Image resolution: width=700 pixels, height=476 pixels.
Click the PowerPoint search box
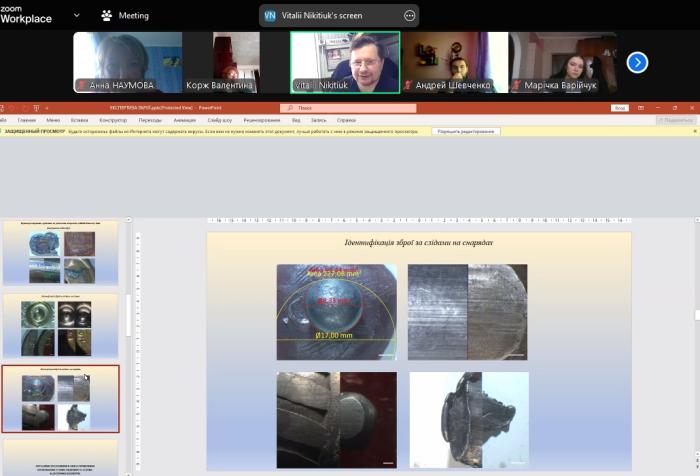coord(345,107)
